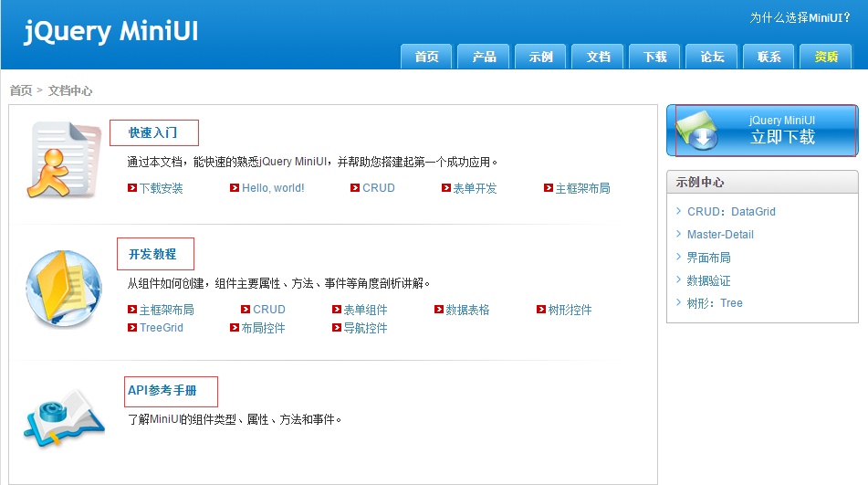Open the CRUD: DataGrid example link
The height and width of the screenshot is (485, 868).
pos(731,212)
